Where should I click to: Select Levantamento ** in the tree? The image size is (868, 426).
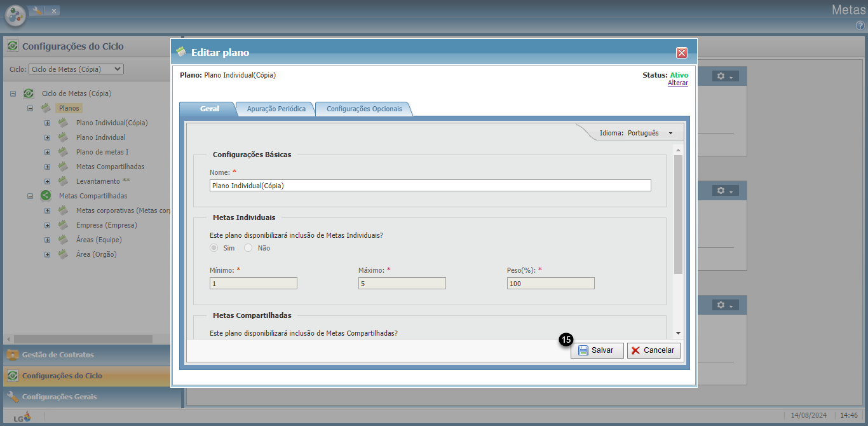102,181
